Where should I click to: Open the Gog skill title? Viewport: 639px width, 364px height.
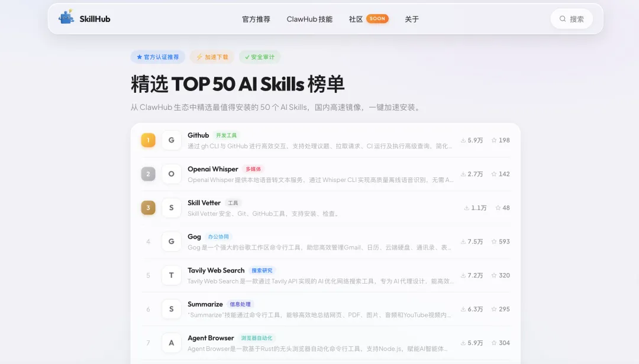[194, 236]
